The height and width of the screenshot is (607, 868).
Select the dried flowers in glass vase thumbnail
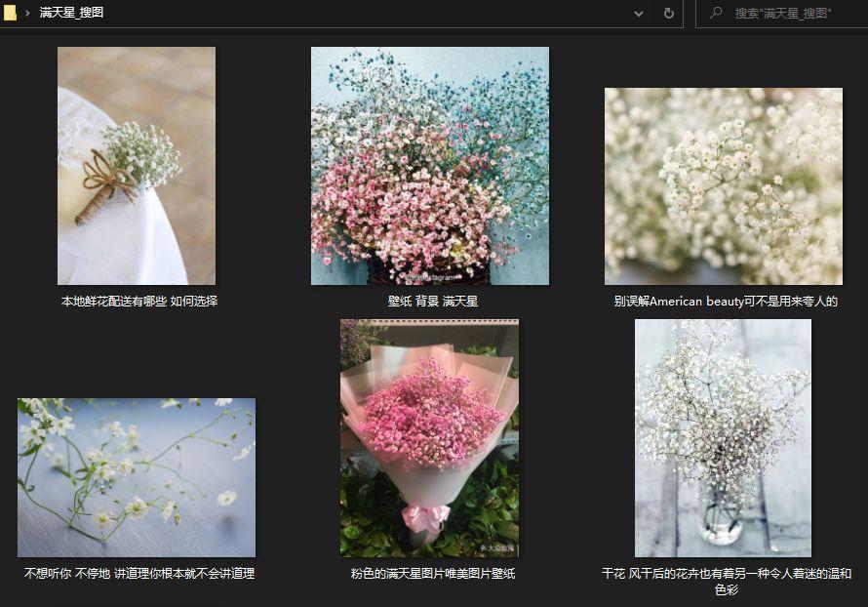click(723, 438)
